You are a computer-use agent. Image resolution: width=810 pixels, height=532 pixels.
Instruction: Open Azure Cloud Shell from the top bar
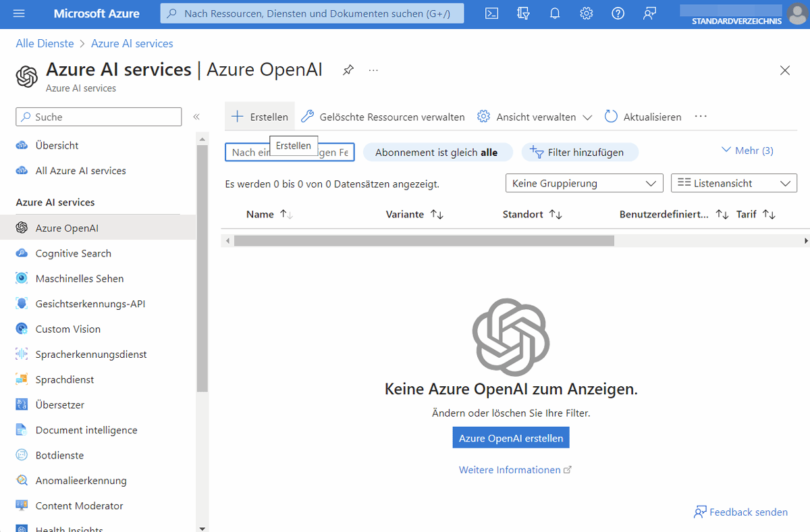pyautogui.click(x=491, y=13)
